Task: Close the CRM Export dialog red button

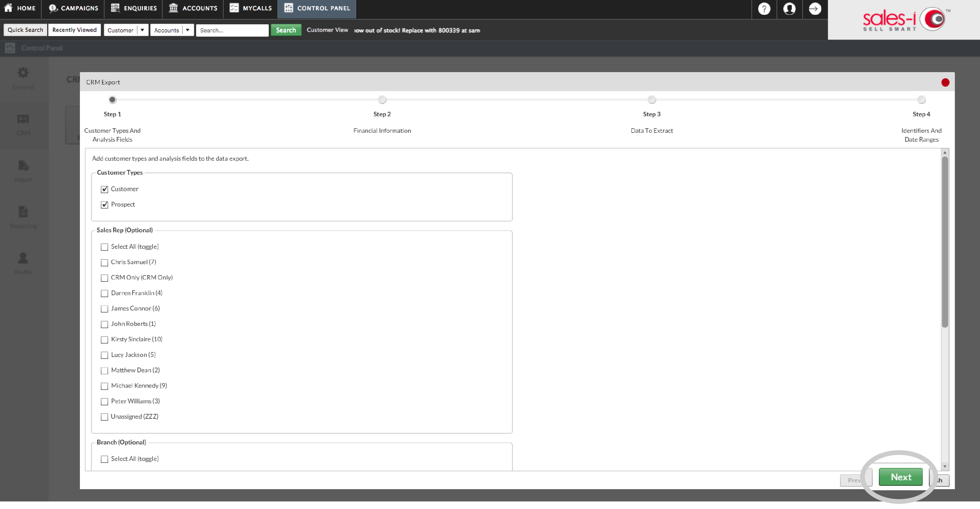Action: (945, 83)
